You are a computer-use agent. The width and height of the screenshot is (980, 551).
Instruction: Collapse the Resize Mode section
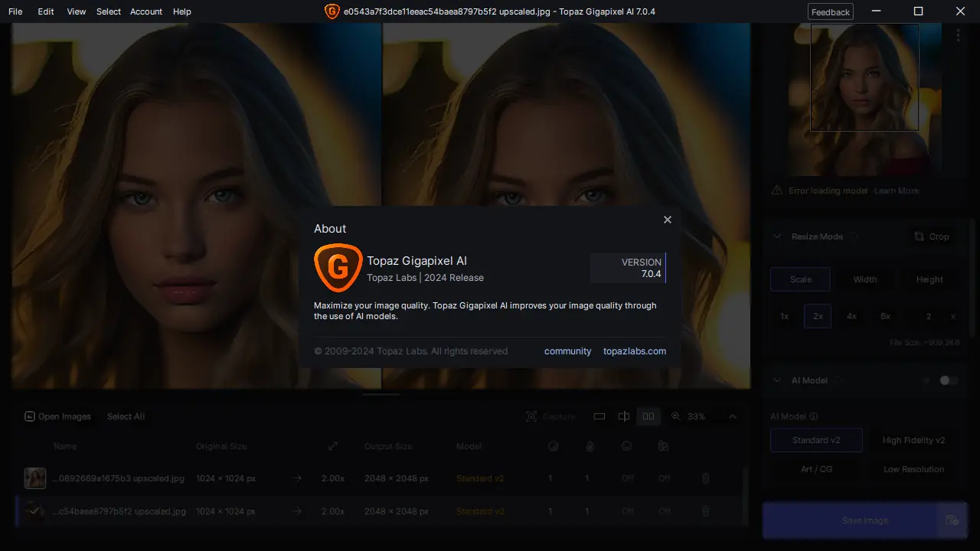click(777, 236)
